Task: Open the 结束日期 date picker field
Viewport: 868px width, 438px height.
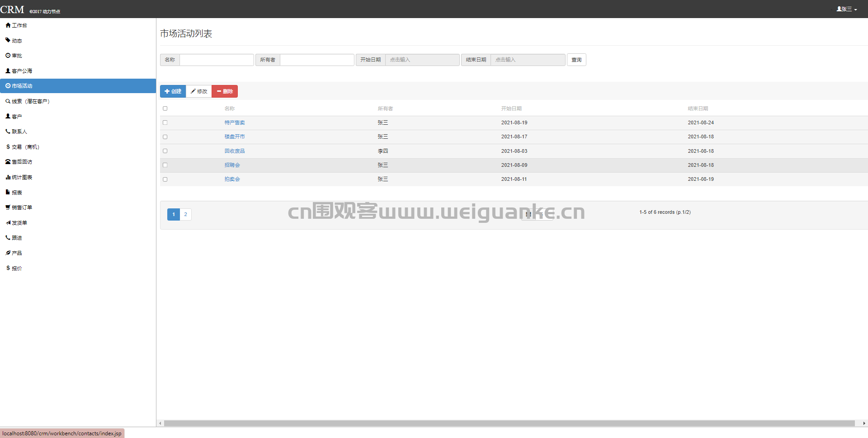Action: pyautogui.click(x=528, y=60)
